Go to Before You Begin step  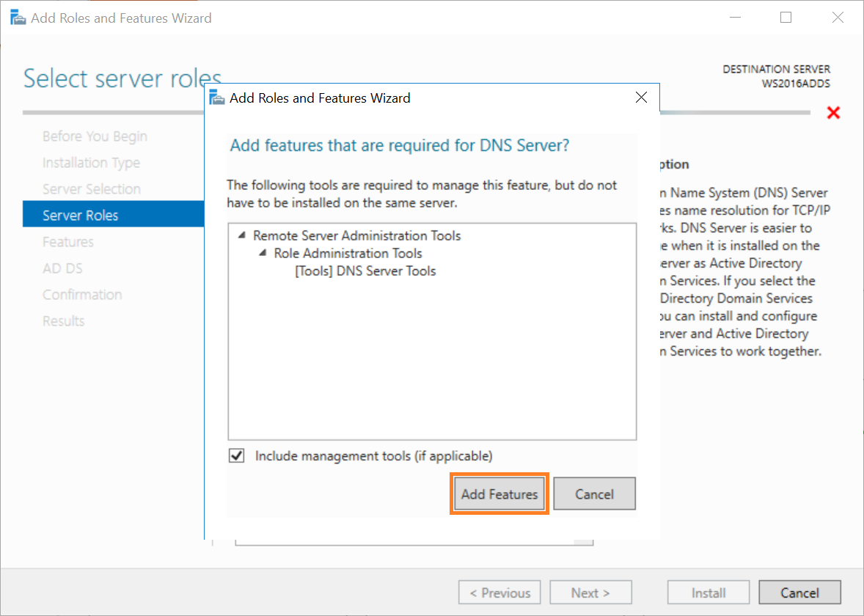tap(95, 136)
